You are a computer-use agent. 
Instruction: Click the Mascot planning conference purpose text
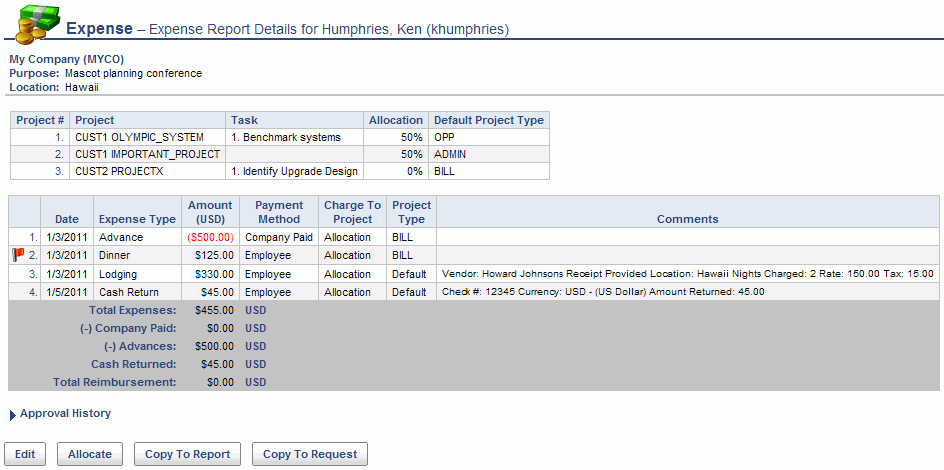[x=134, y=73]
